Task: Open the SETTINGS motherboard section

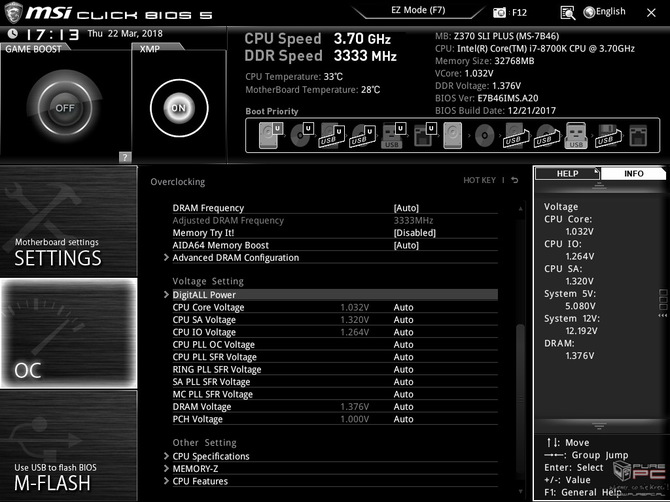Action: [69, 221]
